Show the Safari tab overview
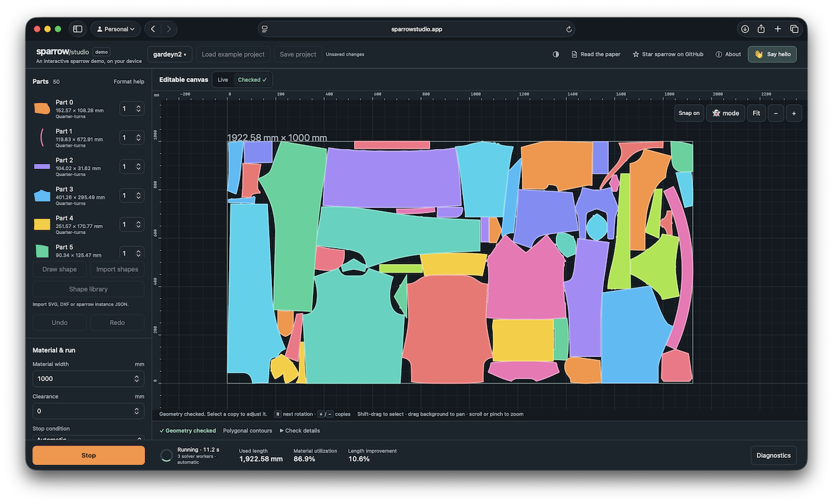 (x=794, y=29)
